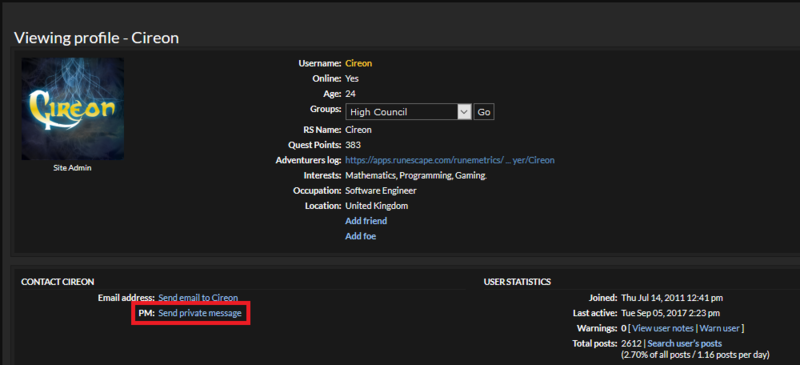
Task: Click the CONTACT CIREON section header
Action: 58,282
